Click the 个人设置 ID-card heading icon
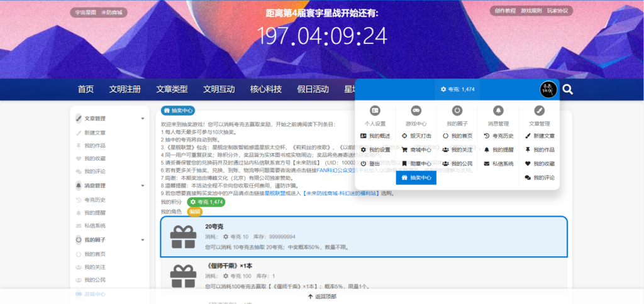Image resolution: width=644 pixels, height=304 pixels. pyautogui.click(x=375, y=111)
